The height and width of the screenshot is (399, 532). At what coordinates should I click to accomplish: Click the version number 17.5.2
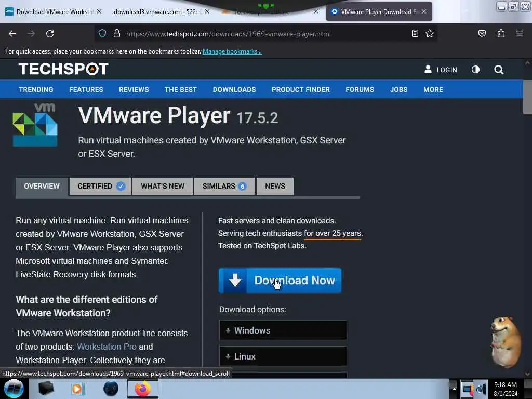(257, 118)
